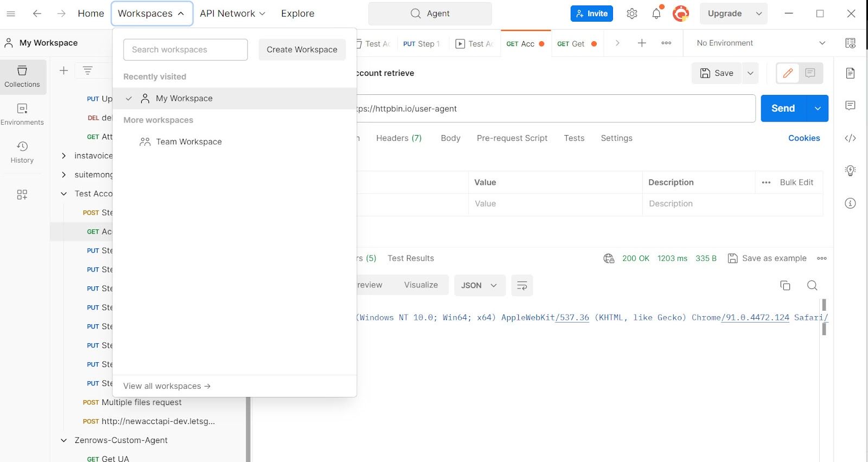Open Headers (7) tab
Screen dimensions: 868x462
(x=399, y=138)
